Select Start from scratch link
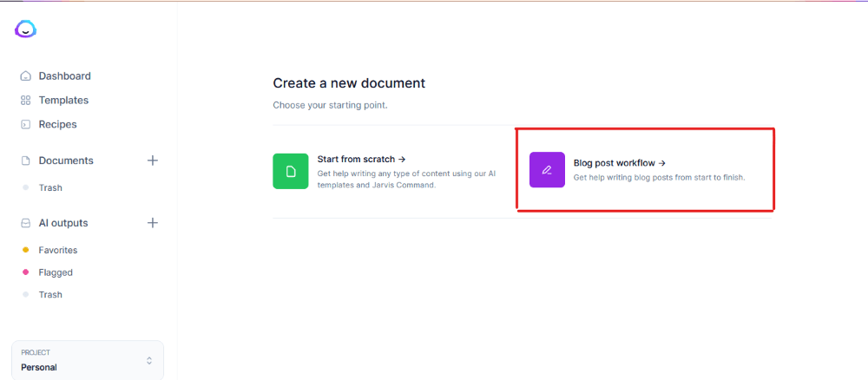868x380 pixels. coord(362,160)
